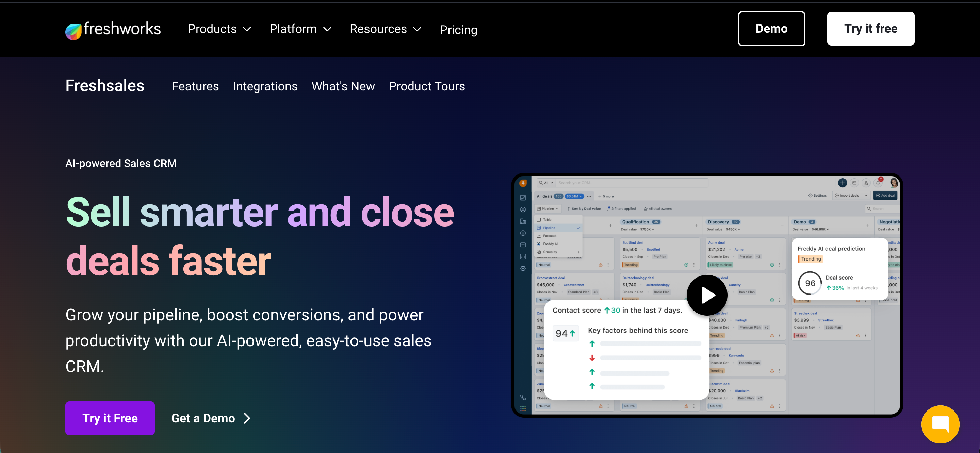Open the All search-scope dropdown in CRM preview
The image size is (980, 453).
(546, 183)
